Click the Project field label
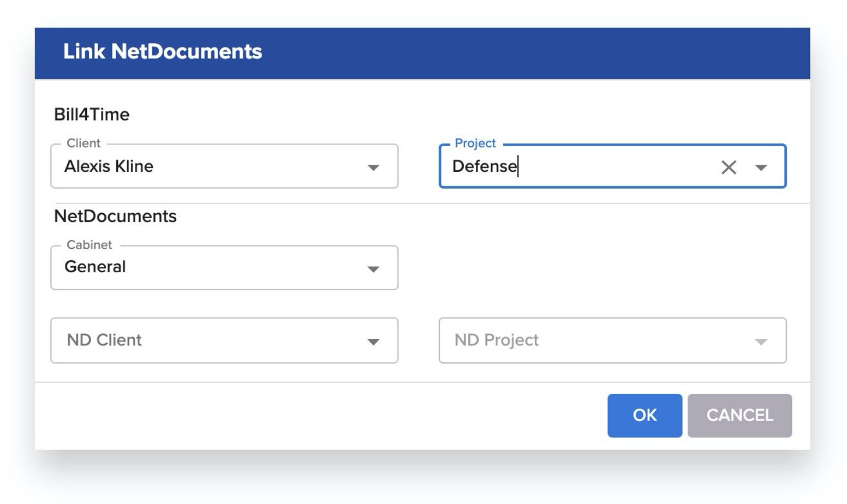The height and width of the screenshot is (504, 847). point(475,143)
